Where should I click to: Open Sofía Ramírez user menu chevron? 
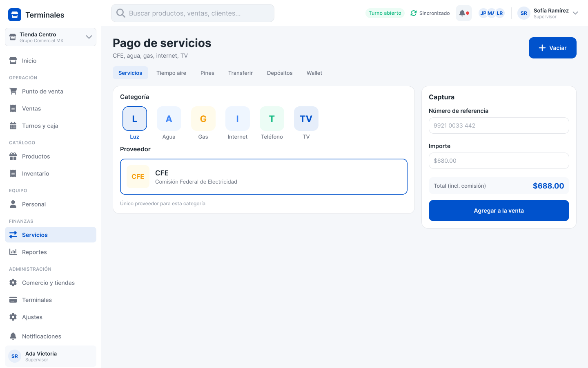point(575,13)
